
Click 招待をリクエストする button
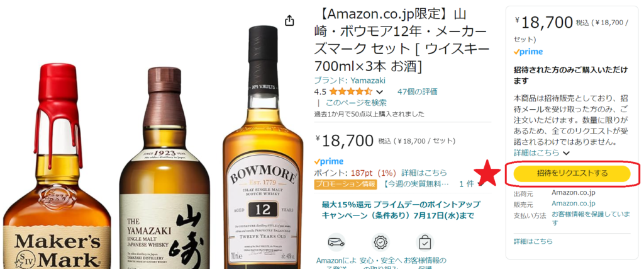572,174
